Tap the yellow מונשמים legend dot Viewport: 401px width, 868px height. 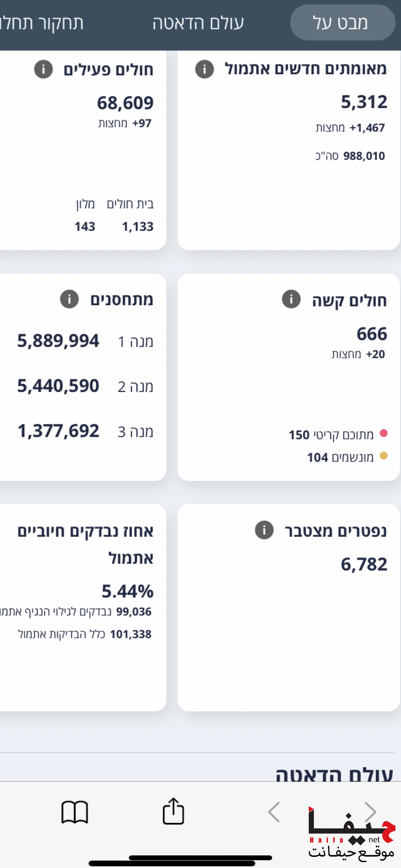point(384,456)
